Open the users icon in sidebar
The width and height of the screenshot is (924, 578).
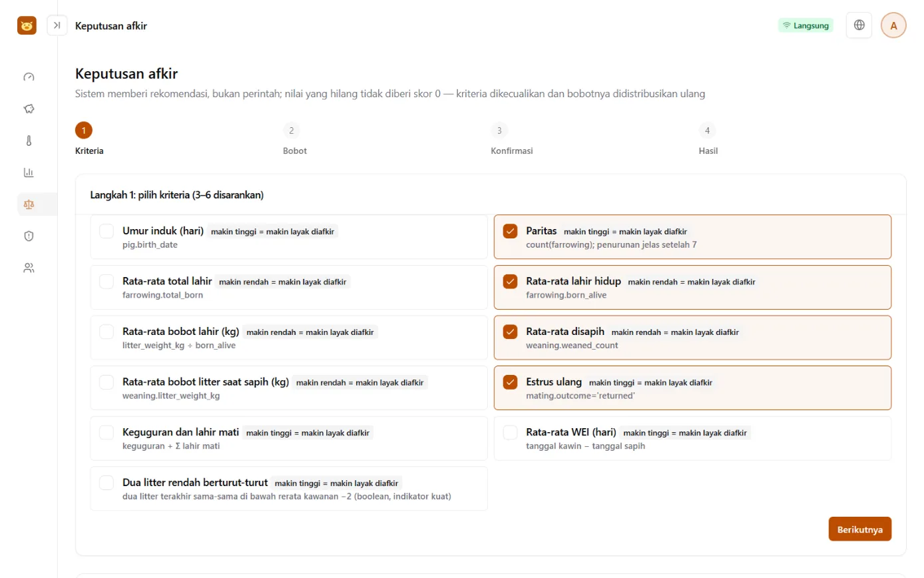tap(29, 268)
